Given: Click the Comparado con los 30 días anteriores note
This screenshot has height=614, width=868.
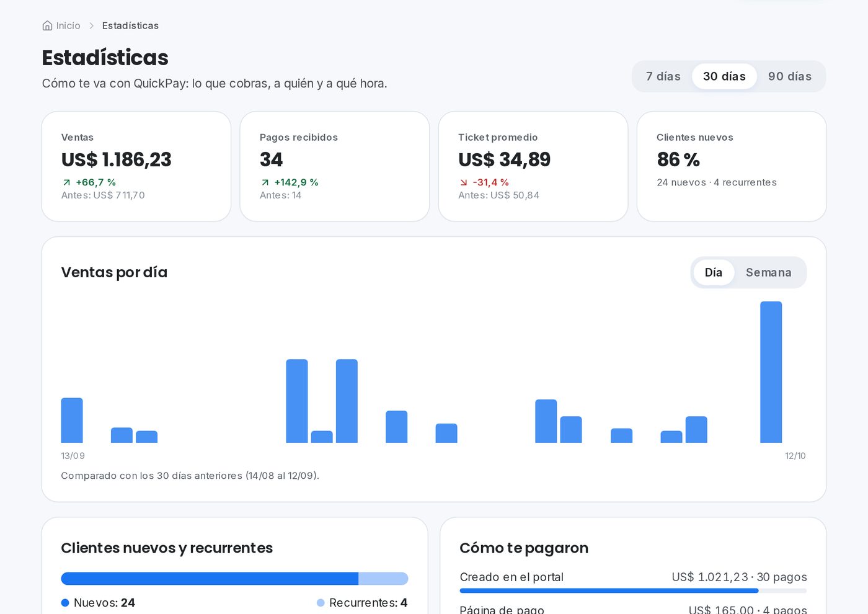Looking at the screenshot, I should click(190, 476).
